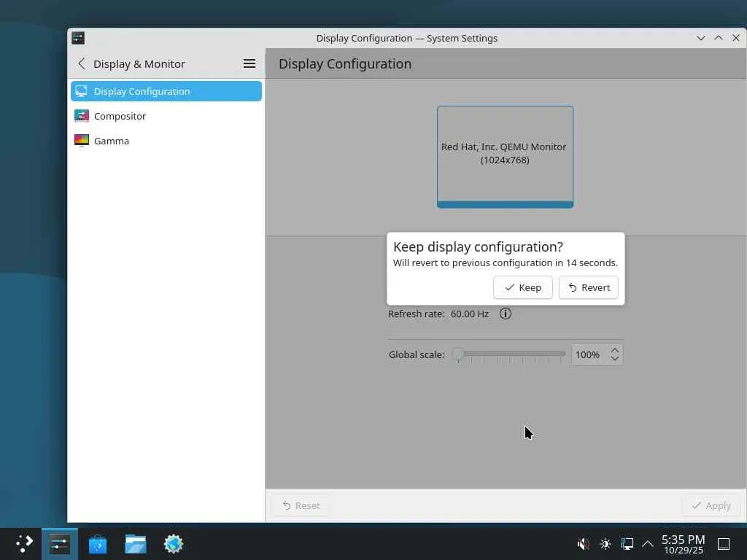Reset display settings changes
The height and width of the screenshot is (560, 747).
pos(301,505)
